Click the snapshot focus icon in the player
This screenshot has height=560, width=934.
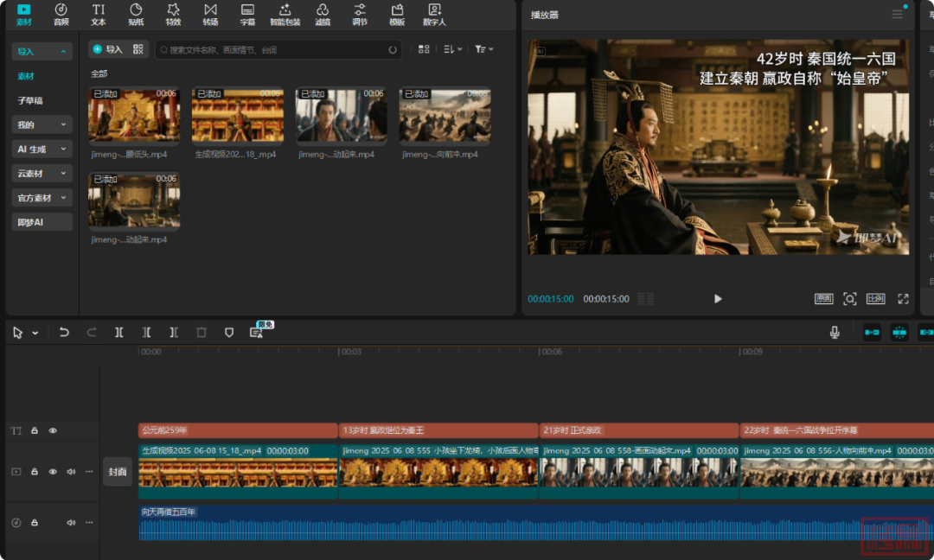click(x=850, y=299)
